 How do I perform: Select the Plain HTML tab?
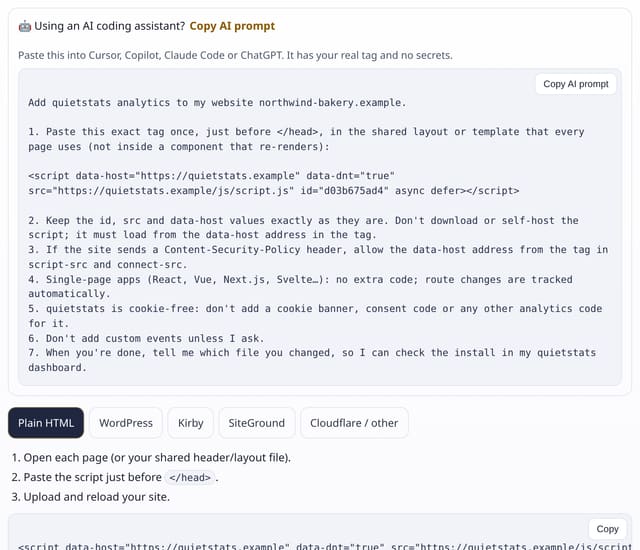pos(46,423)
